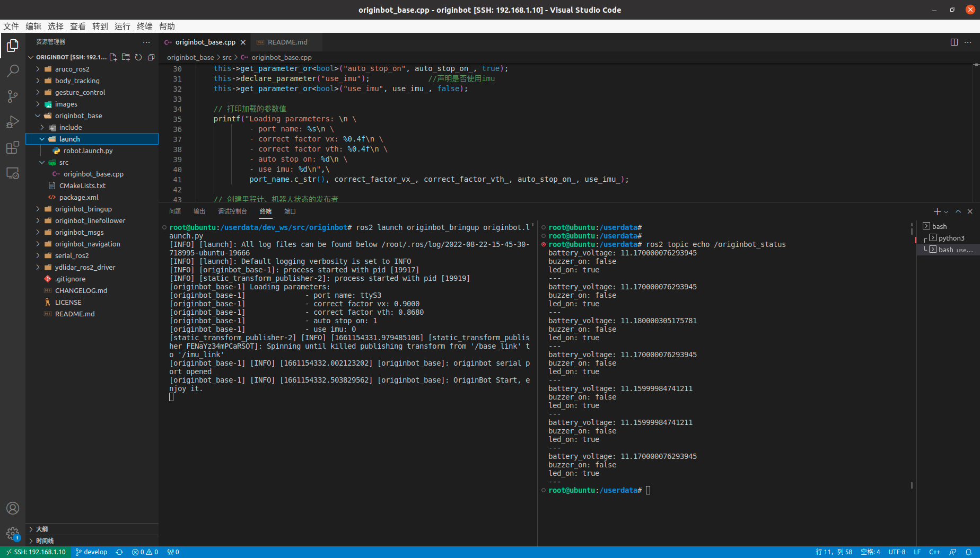Refresh the explorer file tree

coord(138,57)
